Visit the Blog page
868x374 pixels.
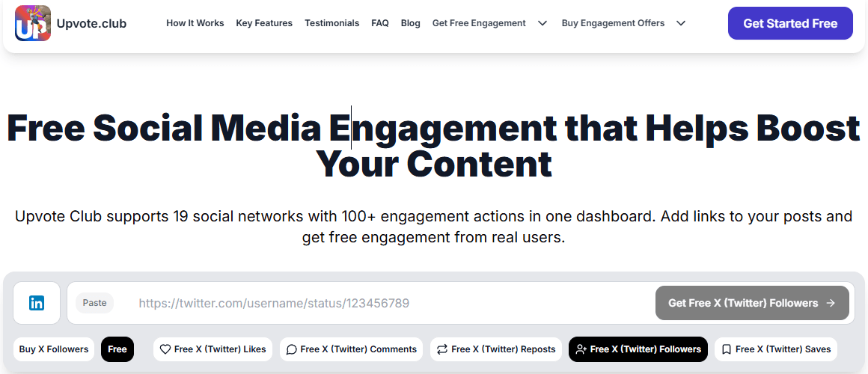pyautogui.click(x=410, y=23)
